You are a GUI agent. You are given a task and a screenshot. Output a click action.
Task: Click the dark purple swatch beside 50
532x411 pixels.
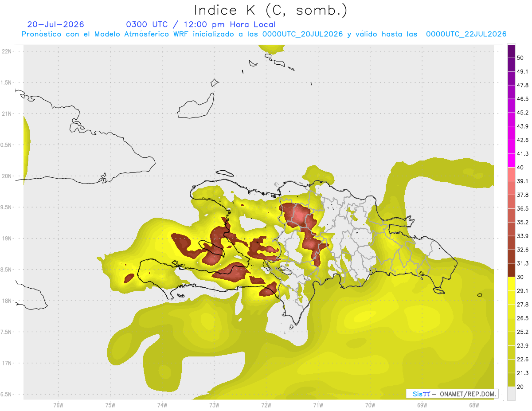click(x=511, y=51)
